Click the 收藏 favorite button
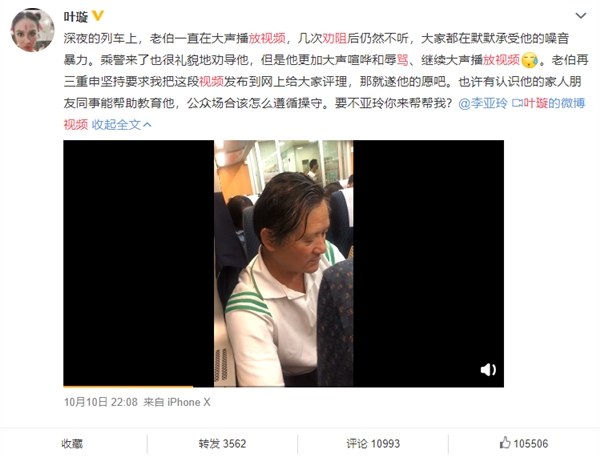This screenshot has height=457, width=600. [x=72, y=444]
